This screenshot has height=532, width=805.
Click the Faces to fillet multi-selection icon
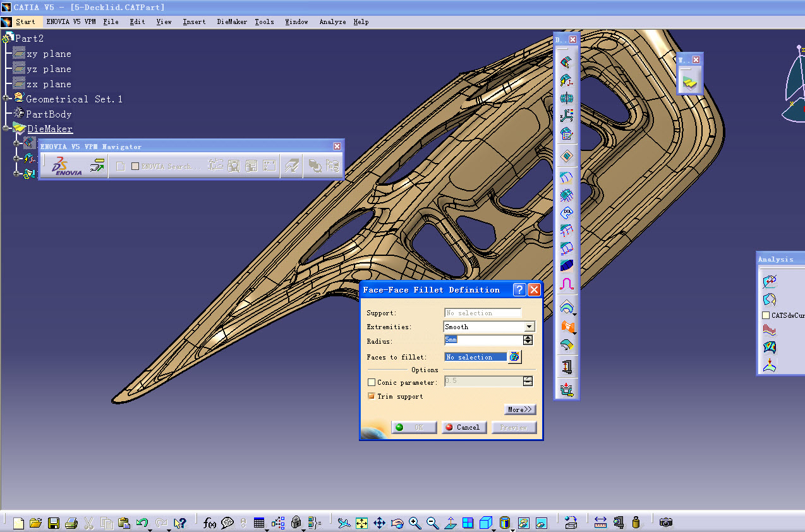coord(515,357)
